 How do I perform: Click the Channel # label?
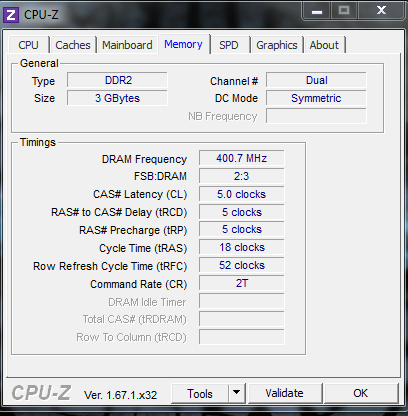click(x=234, y=81)
